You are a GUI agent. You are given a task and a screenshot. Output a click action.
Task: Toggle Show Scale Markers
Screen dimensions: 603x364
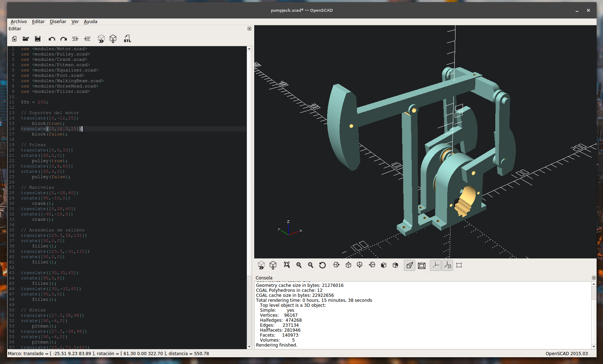447,265
